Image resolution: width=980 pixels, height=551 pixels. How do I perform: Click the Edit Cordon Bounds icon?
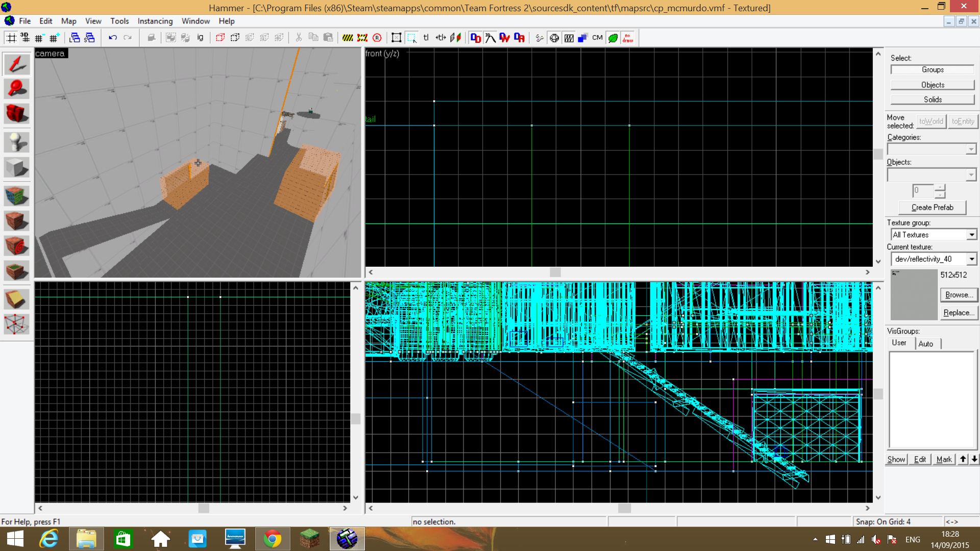coord(362,38)
